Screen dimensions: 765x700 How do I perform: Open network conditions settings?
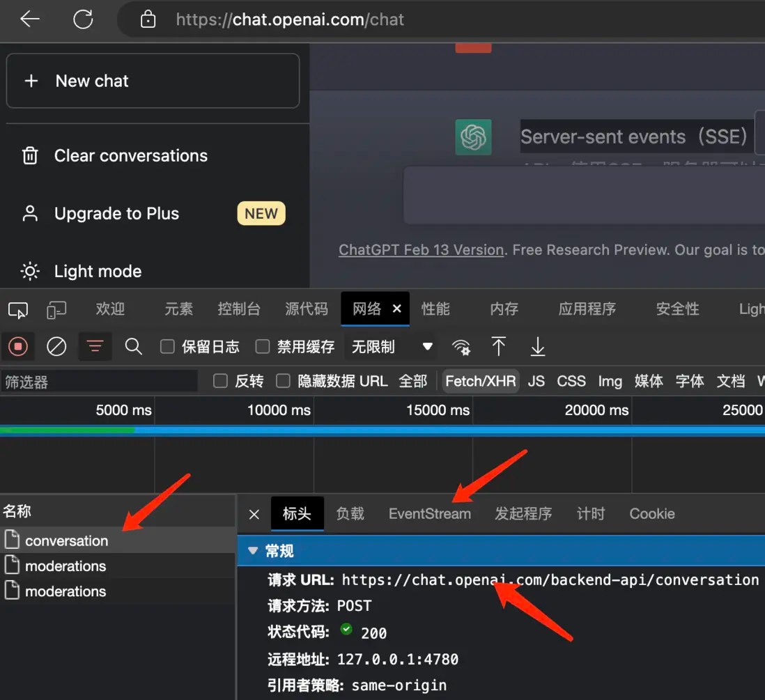(x=461, y=346)
